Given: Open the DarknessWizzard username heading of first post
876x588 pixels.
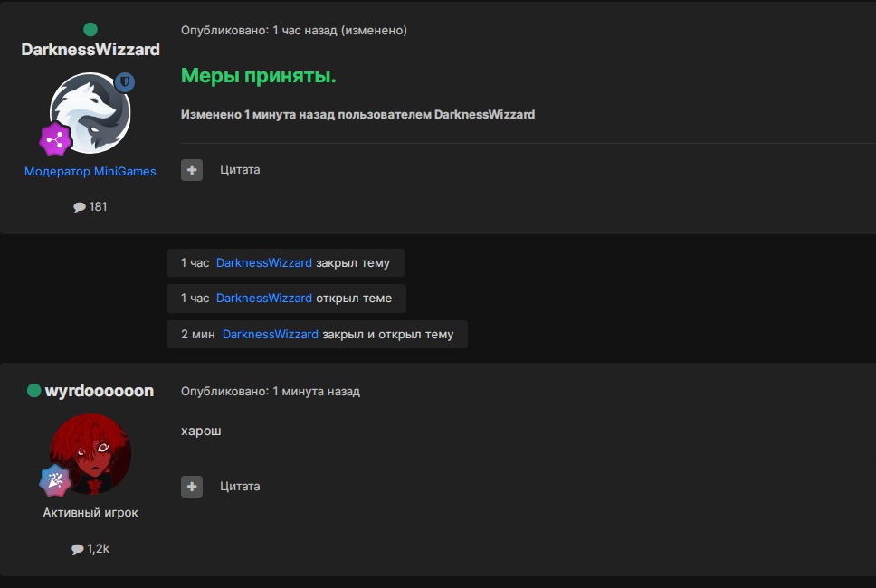Looking at the screenshot, I should [90, 50].
